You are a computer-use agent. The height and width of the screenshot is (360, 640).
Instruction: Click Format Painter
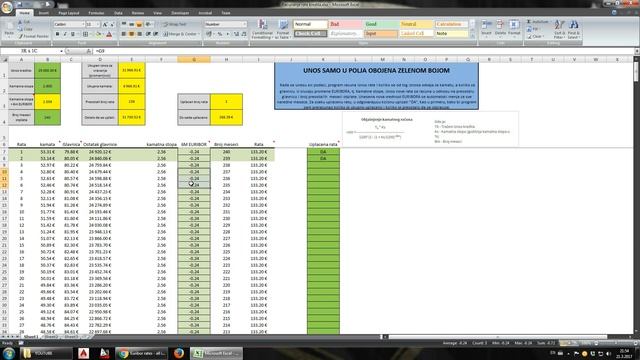pyautogui.click(x=33, y=36)
